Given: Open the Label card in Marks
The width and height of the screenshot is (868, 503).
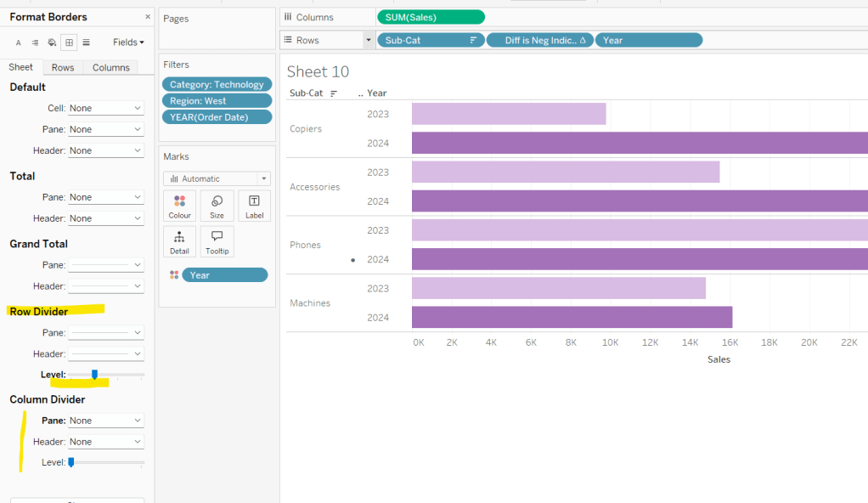Looking at the screenshot, I should (x=254, y=206).
